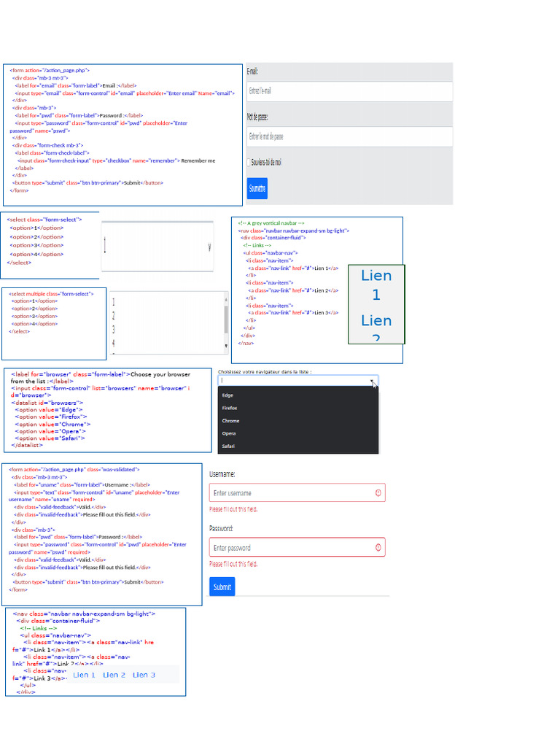Open Lien 3 in the horizontal navbar

point(144,675)
